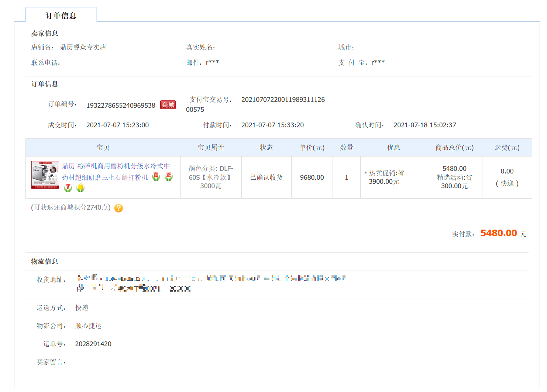
Task: Select the tracking number 2028291420
Action: tap(93, 344)
